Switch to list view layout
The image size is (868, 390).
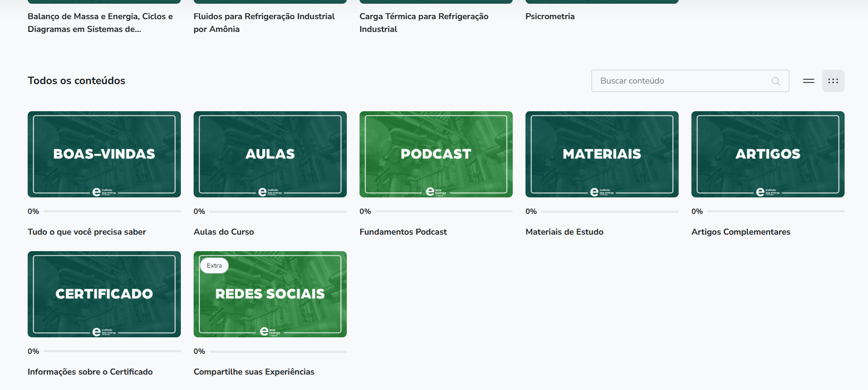click(808, 81)
